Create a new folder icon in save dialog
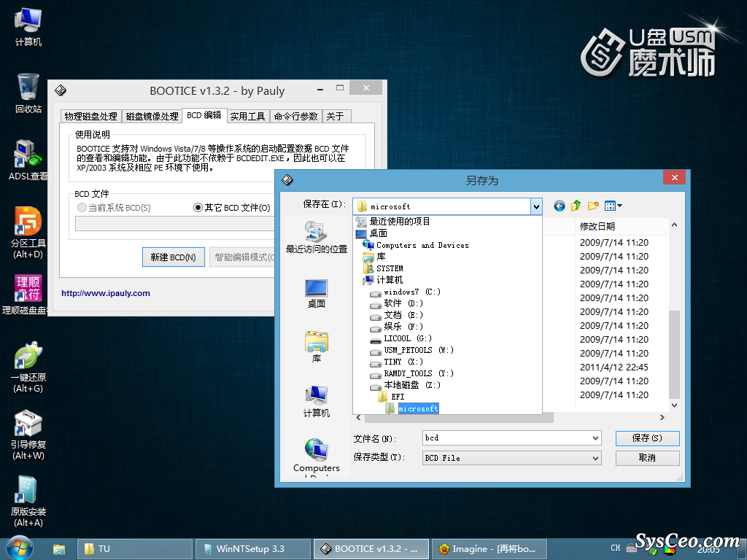Image resolution: width=747 pixels, height=560 pixels. coord(593,206)
